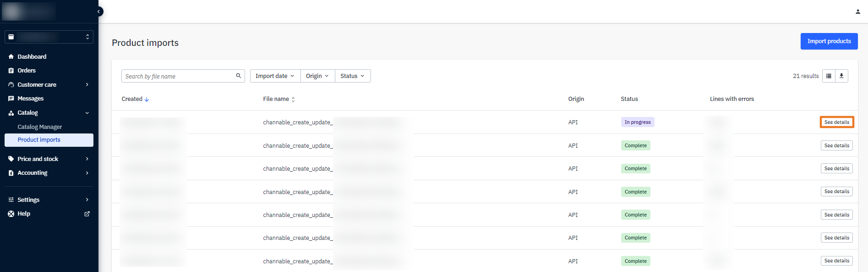Click the download export icon
This screenshot has height=272, width=868.
click(841, 76)
